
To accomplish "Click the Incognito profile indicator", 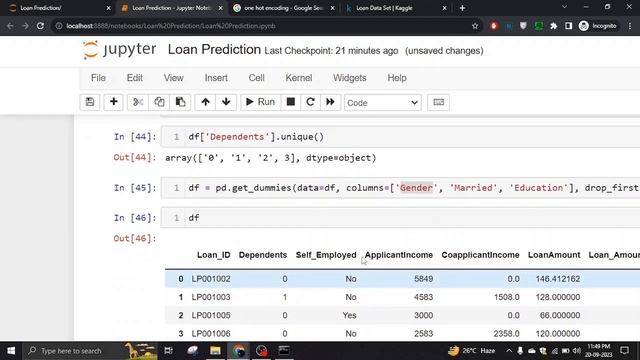I will coord(598,26).
